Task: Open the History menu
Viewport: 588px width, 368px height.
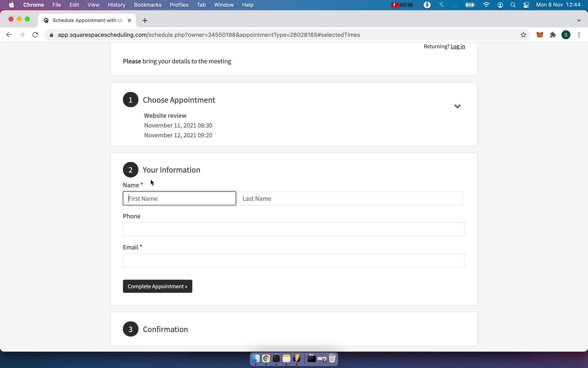Action: click(116, 5)
